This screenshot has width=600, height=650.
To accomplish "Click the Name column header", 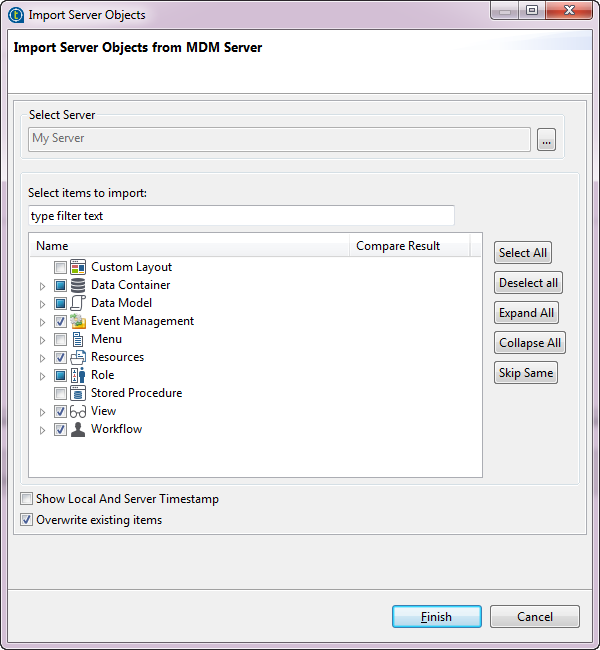I will (x=190, y=246).
